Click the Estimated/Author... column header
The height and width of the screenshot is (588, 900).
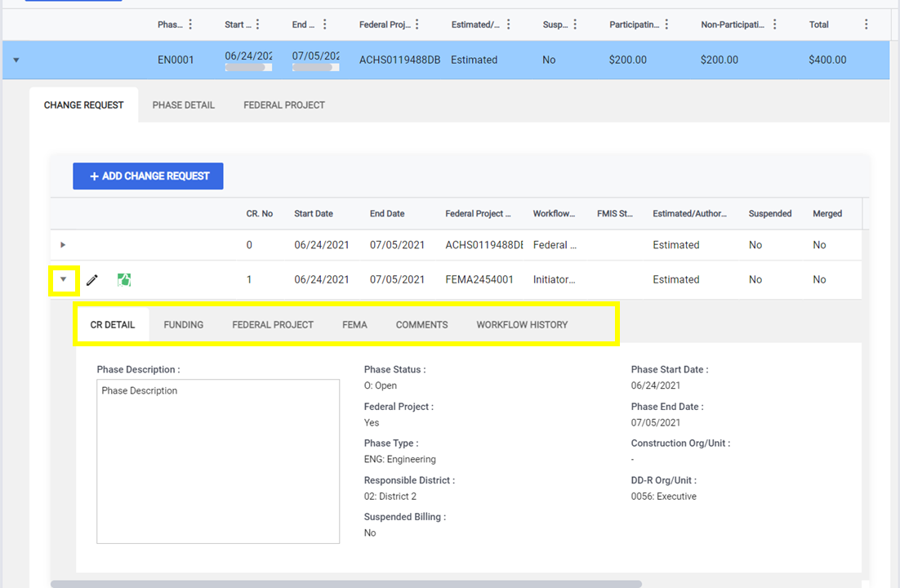click(689, 214)
